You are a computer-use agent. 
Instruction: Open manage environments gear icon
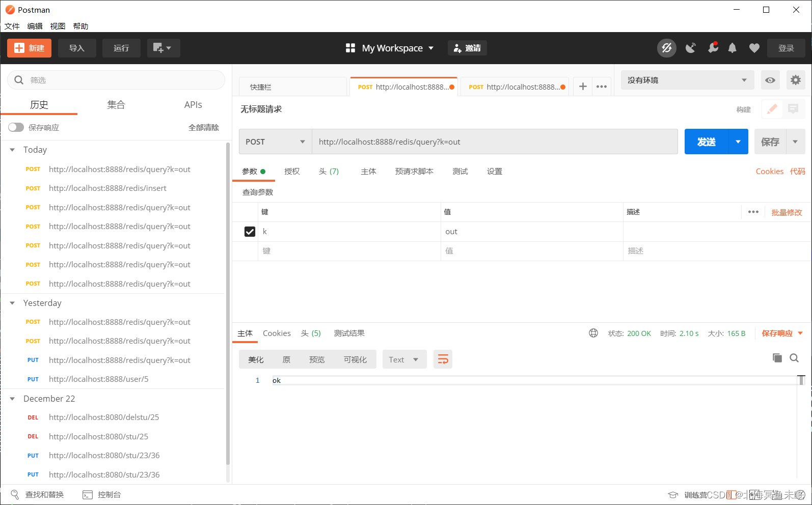795,80
